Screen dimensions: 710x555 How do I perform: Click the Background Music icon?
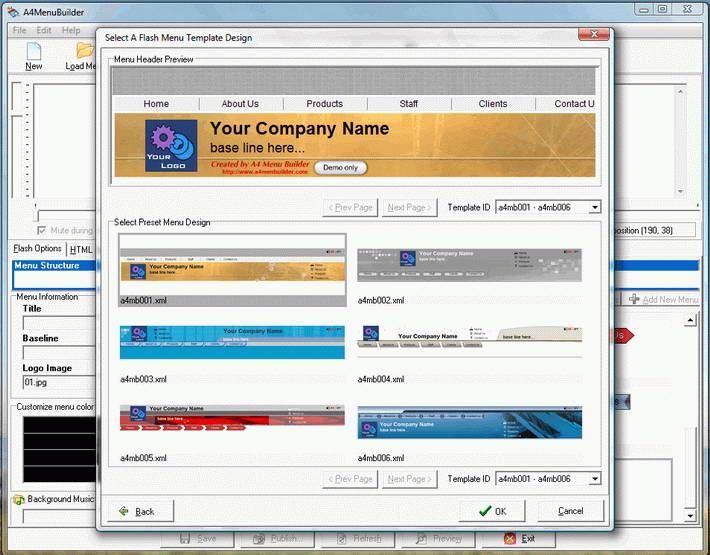tap(19, 500)
